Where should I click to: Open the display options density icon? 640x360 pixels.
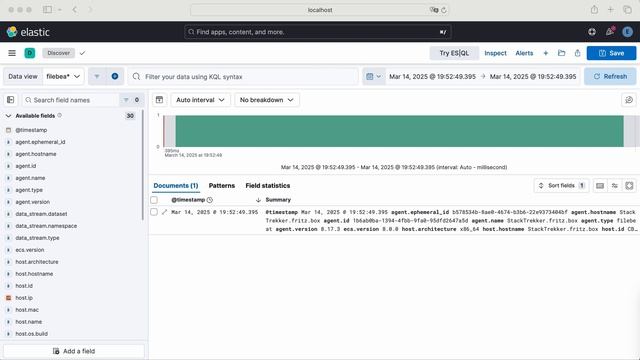(x=600, y=186)
